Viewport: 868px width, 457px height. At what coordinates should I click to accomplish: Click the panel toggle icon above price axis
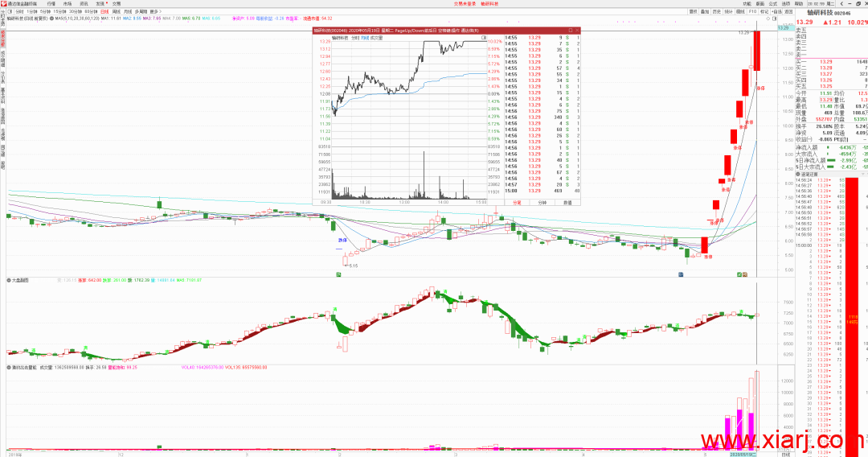pyautogui.click(x=775, y=19)
